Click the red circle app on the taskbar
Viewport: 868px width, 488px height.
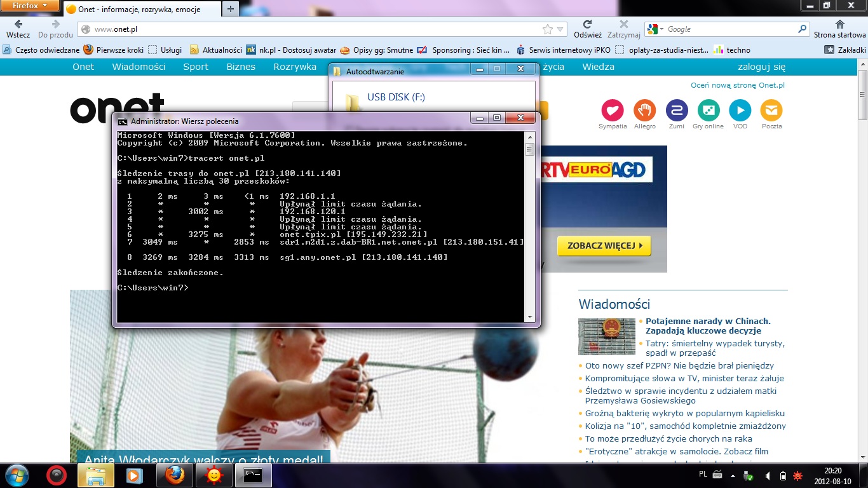(x=57, y=475)
